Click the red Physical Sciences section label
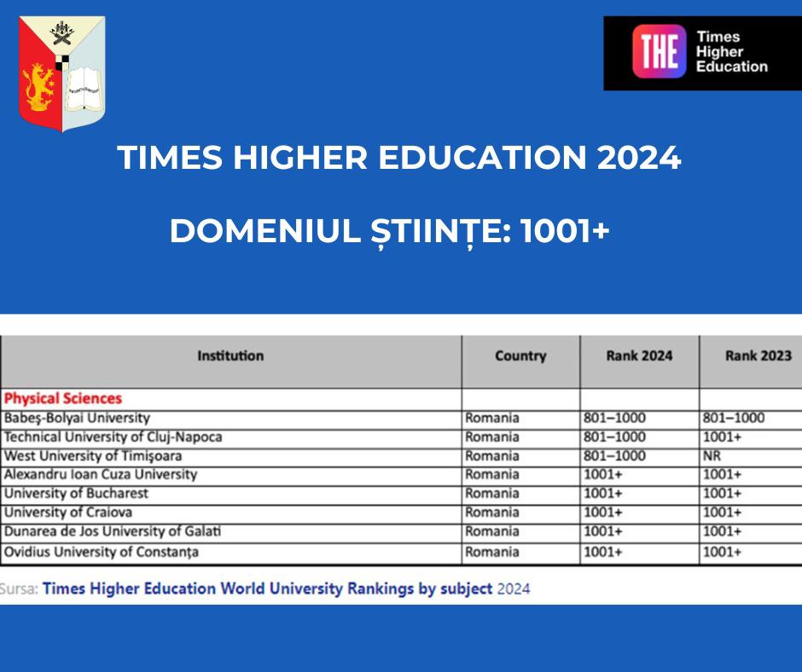This screenshot has height=672, width=802. (63, 398)
